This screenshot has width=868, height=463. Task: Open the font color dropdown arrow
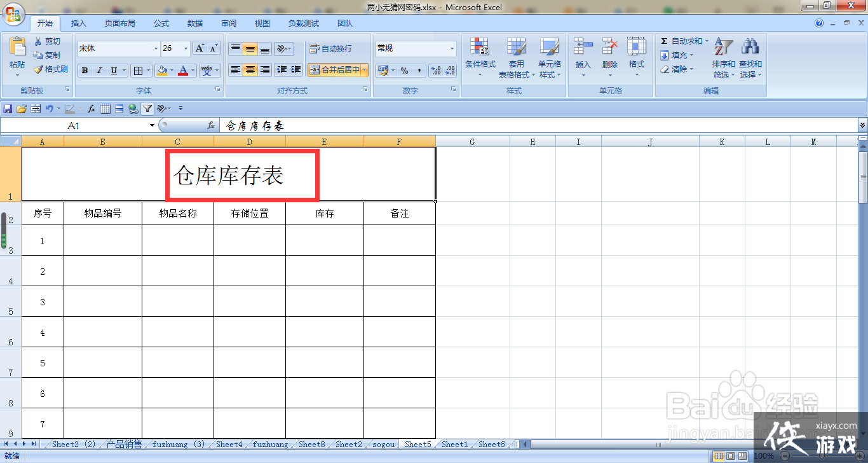click(x=193, y=71)
